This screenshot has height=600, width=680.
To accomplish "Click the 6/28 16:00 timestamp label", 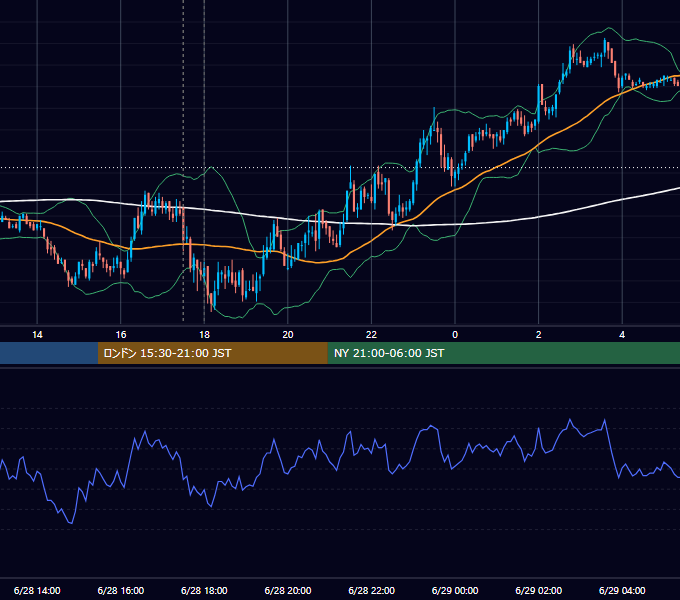I will click(x=121, y=590).
